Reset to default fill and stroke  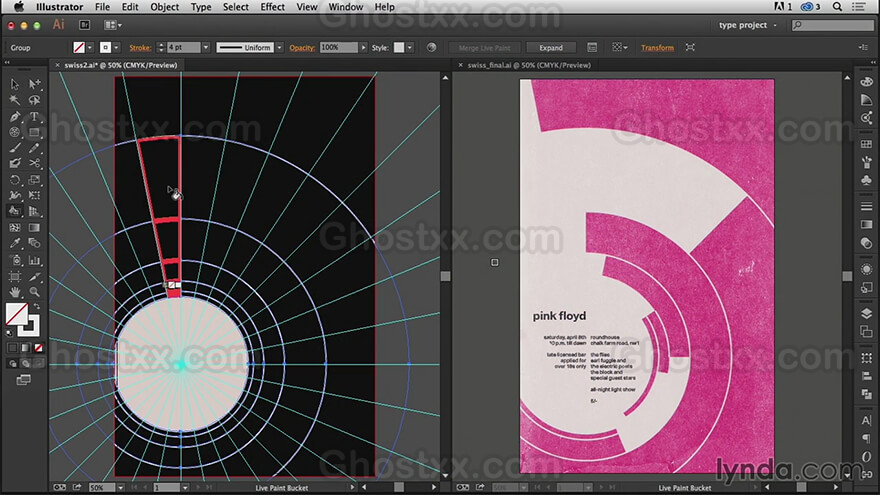[x=9, y=333]
